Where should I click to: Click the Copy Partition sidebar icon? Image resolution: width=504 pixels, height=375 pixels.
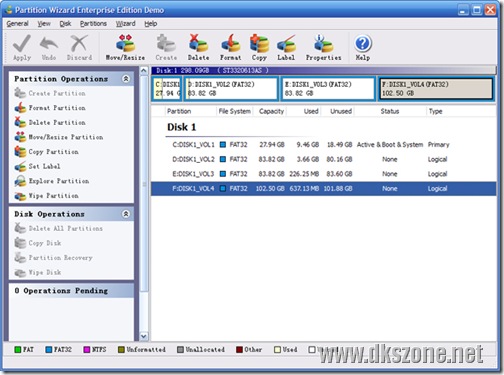tap(20, 152)
